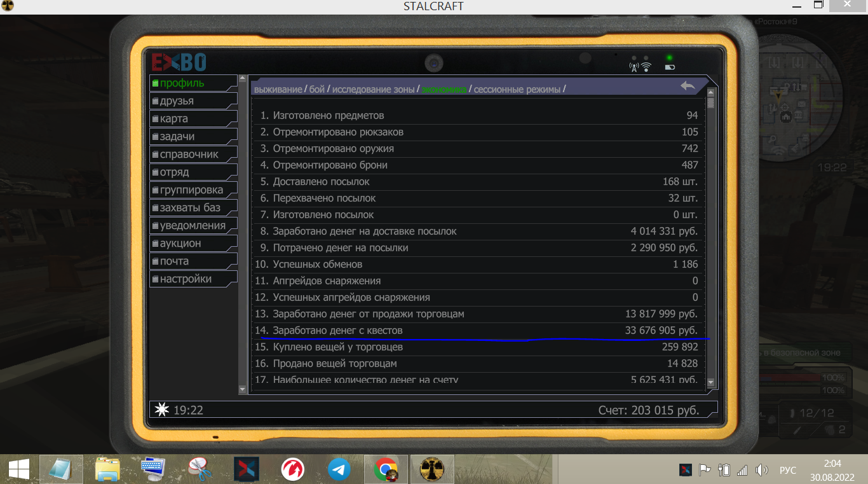This screenshot has width=868, height=484.
Task: Select row 'Куплено вещей у торговцев'
Action: coord(477,347)
